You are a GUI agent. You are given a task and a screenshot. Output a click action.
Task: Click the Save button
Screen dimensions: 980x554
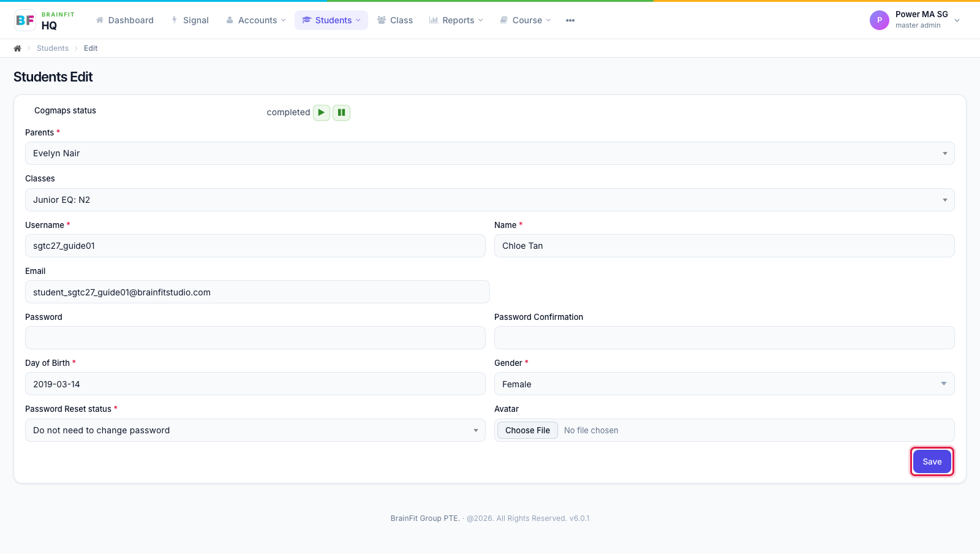[x=932, y=461]
